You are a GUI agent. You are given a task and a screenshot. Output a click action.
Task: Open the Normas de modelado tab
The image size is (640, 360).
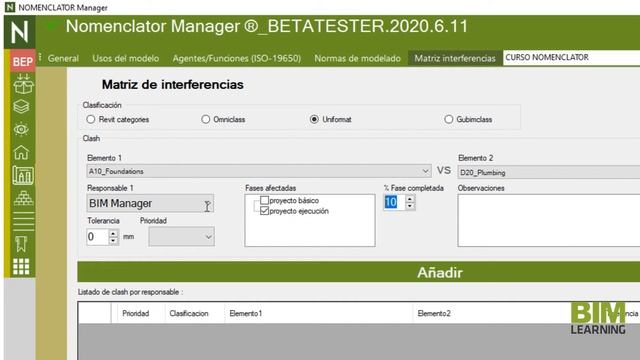tap(358, 58)
